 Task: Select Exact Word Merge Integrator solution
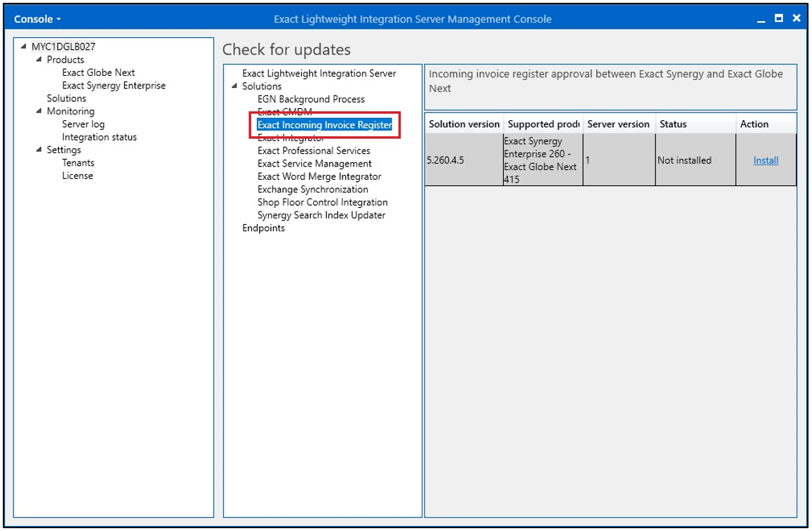319,177
